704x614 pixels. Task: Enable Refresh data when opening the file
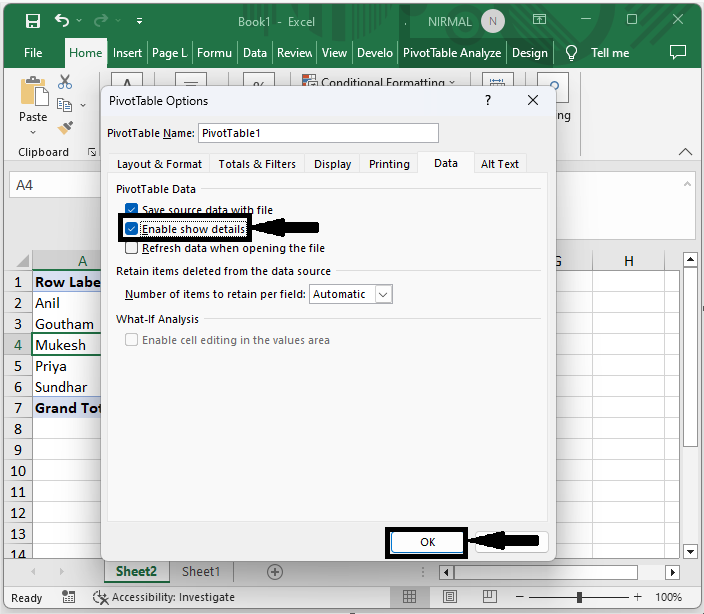point(132,248)
